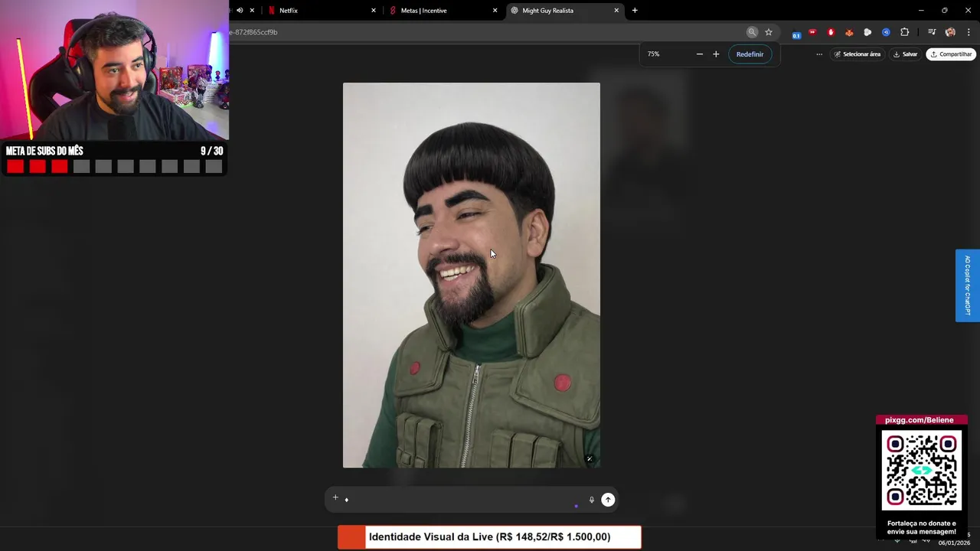Image resolution: width=980 pixels, height=551 pixels.
Task: Click the pixgg.com/Beliene link text
Action: click(920, 420)
